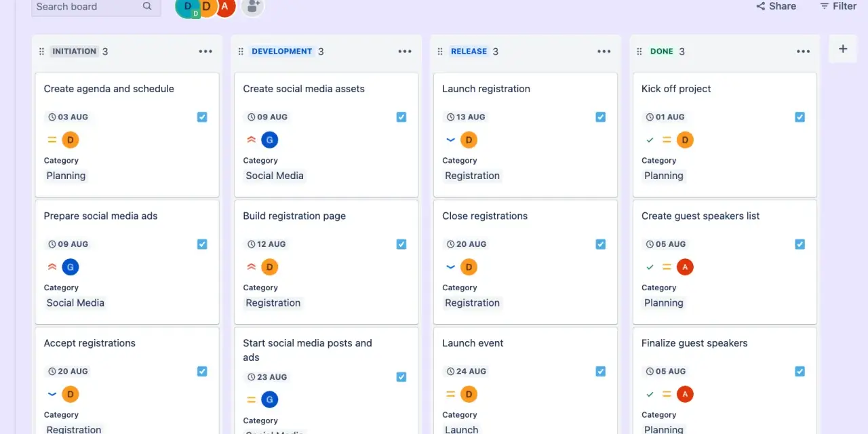Open the add people avatar icon

click(253, 7)
